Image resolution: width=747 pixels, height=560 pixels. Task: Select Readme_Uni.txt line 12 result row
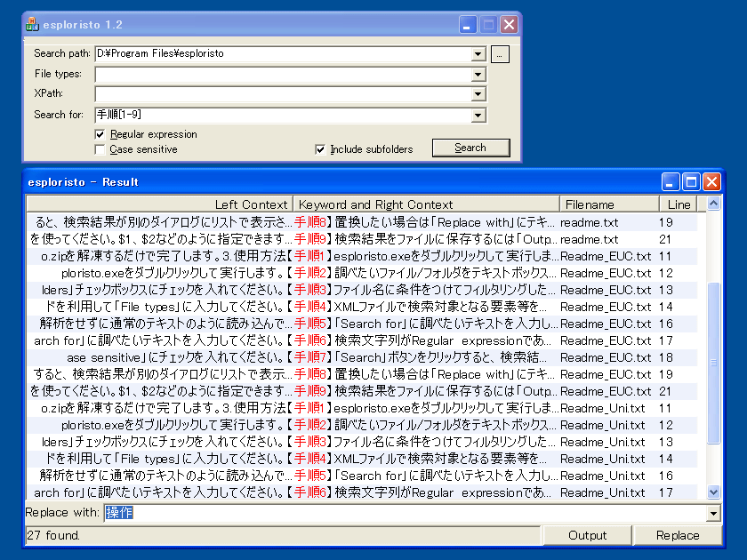click(x=362, y=425)
